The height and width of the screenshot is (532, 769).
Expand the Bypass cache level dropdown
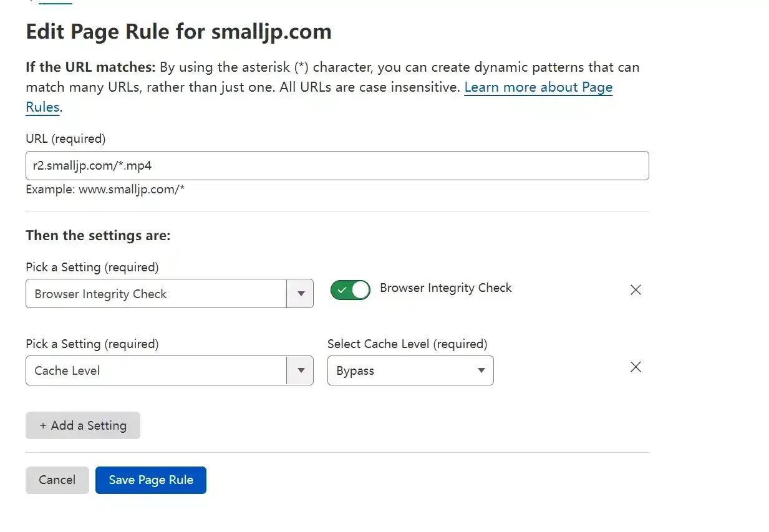[410, 370]
